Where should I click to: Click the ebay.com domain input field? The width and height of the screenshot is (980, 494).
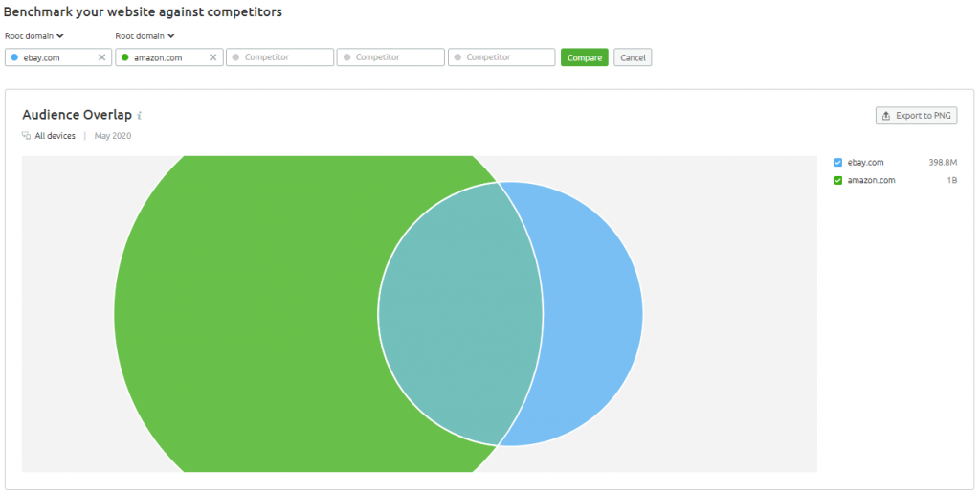coord(58,57)
